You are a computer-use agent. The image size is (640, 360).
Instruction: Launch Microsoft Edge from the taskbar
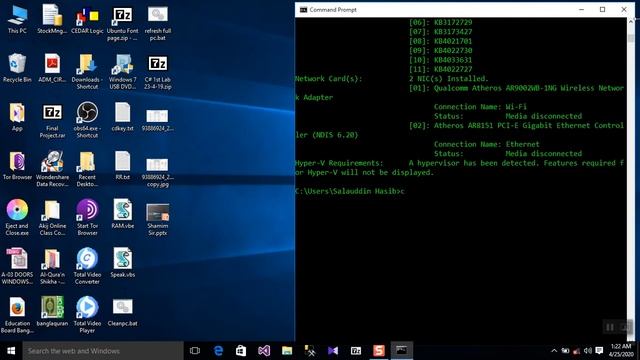218,351
